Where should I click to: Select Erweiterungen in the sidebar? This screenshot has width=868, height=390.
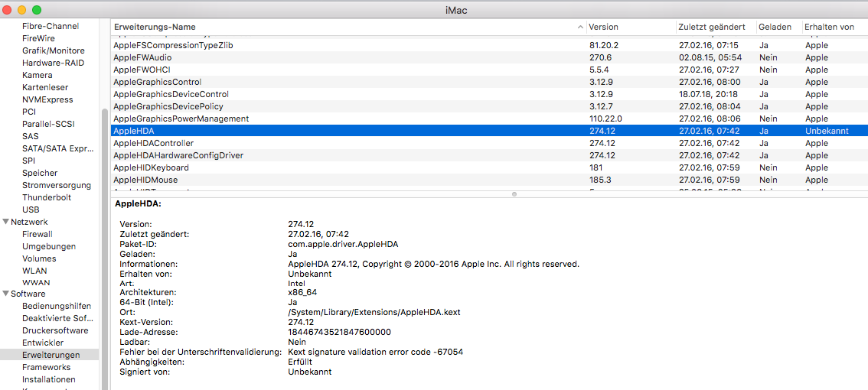click(x=51, y=355)
